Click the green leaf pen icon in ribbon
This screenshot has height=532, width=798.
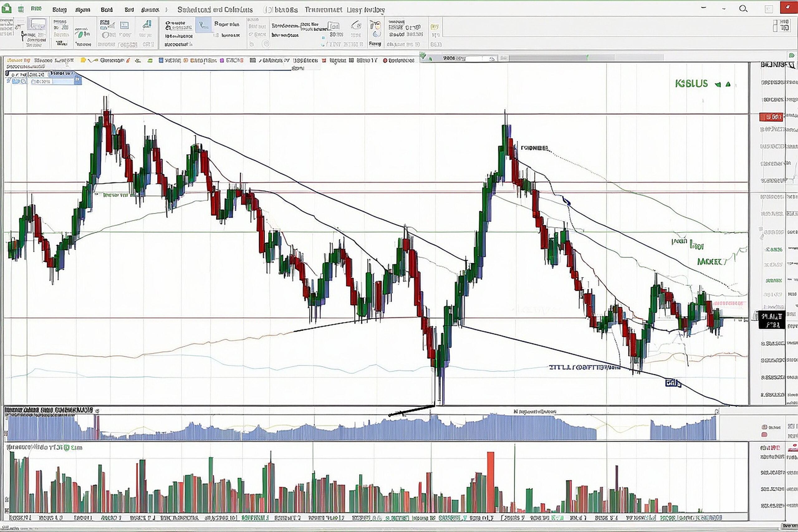tap(80, 34)
